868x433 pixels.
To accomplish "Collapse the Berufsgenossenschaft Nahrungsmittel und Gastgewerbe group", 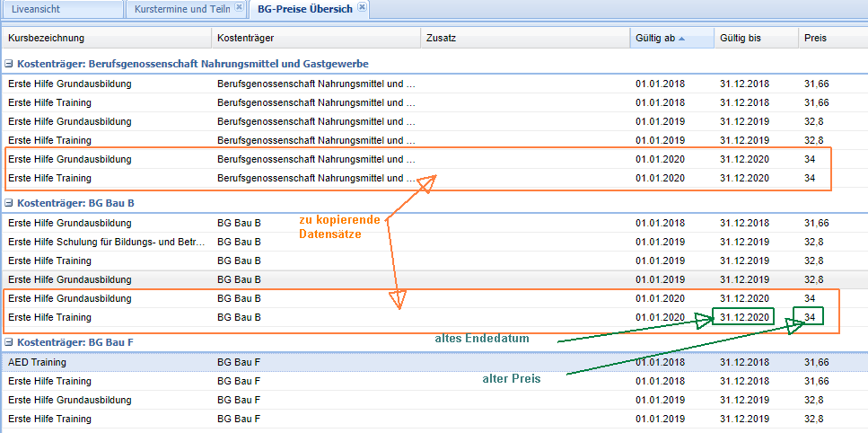I will [x=9, y=64].
